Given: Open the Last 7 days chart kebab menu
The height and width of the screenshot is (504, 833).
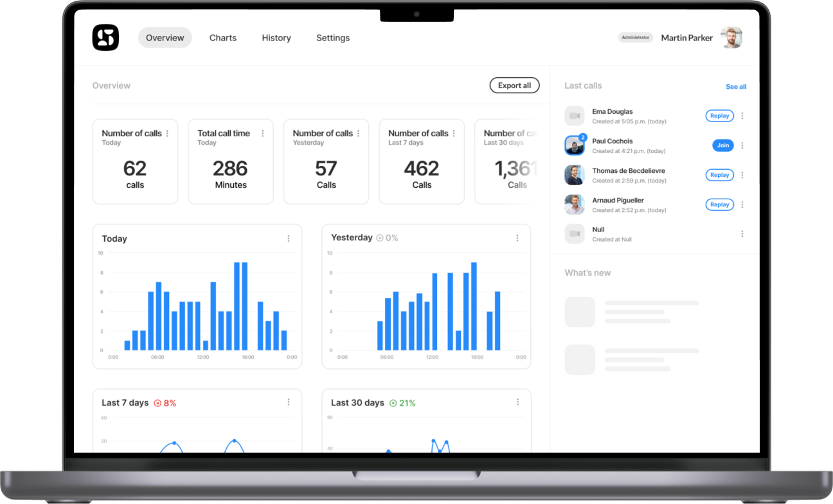Looking at the screenshot, I should pyautogui.click(x=289, y=402).
